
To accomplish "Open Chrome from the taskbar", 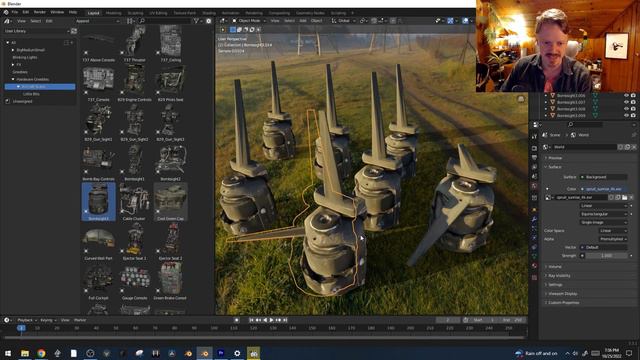I will (41, 353).
